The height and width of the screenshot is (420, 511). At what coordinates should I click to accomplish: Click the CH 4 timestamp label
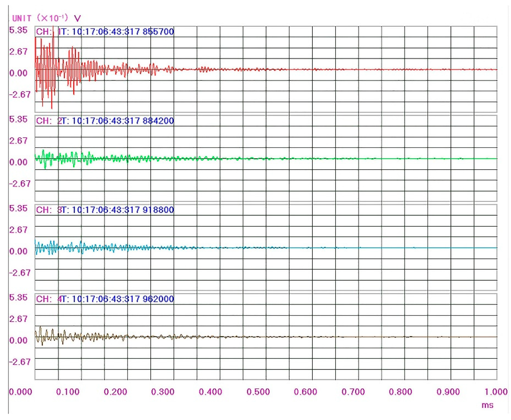click(x=105, y=299)
